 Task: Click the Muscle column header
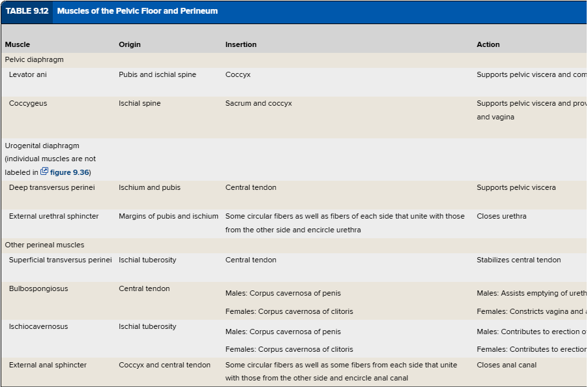pos(18,44)
